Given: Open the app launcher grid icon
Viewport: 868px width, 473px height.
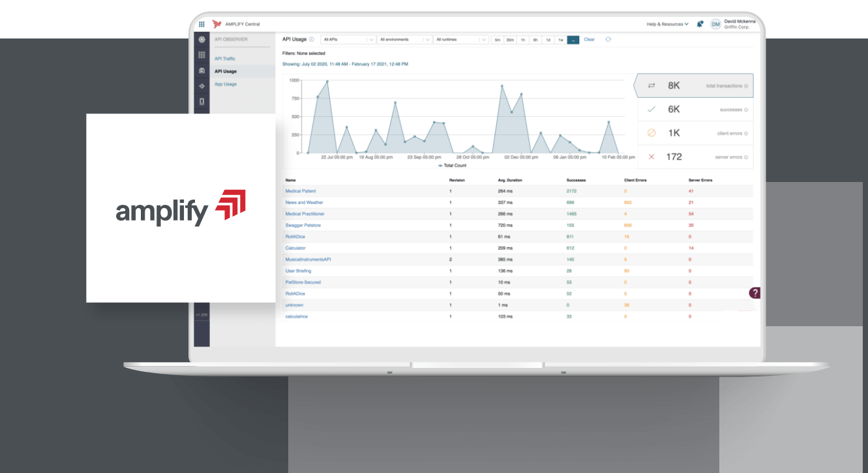Looking at the screenshot, I should tap(202, 24).
